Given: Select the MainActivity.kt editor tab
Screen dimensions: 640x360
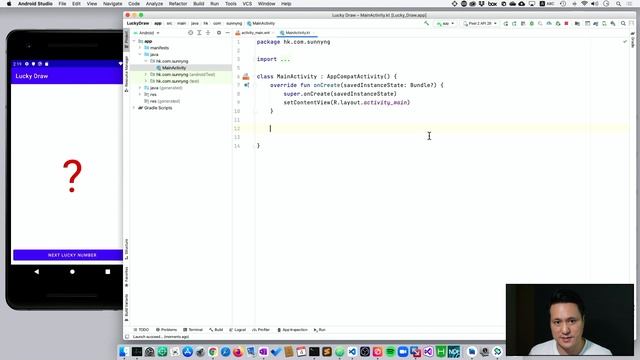Looking at the screenshot, I should [297, 33].
